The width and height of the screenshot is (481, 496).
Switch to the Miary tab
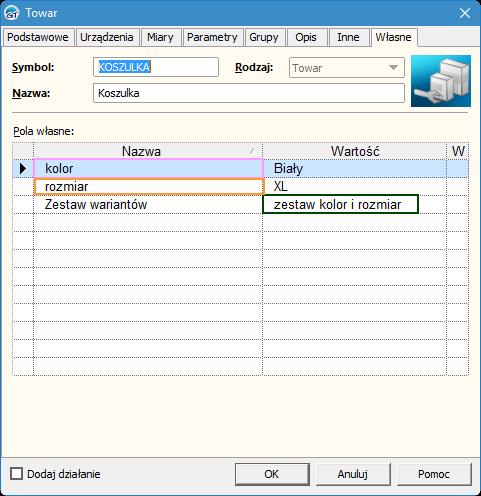(161, 37)
